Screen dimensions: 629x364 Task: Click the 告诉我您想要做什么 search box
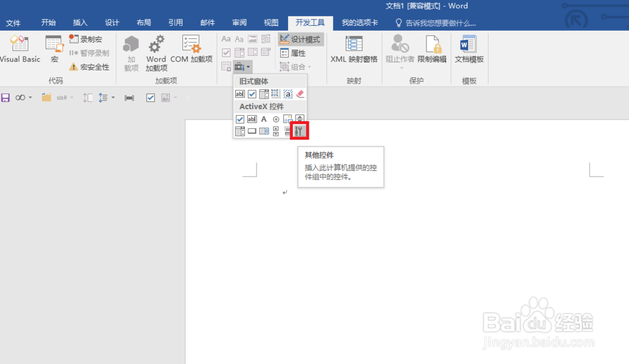pyautogui.click(x=437, y=23)
